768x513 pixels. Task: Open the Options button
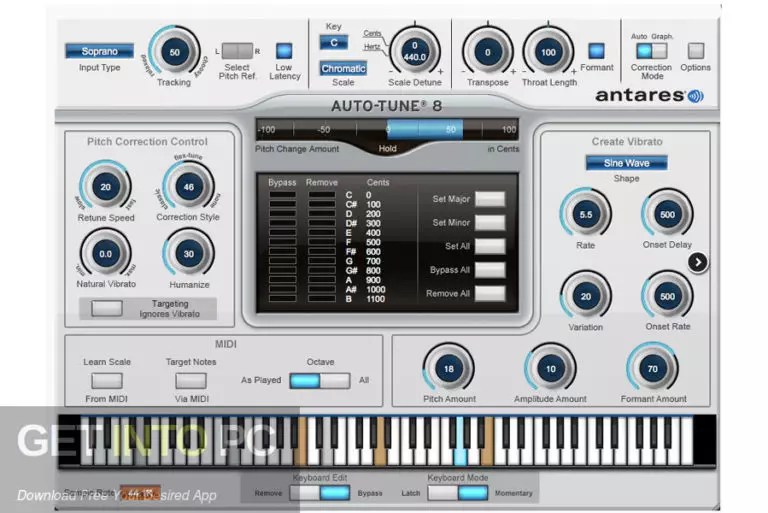pyautogui.click(x=696, y=50)
